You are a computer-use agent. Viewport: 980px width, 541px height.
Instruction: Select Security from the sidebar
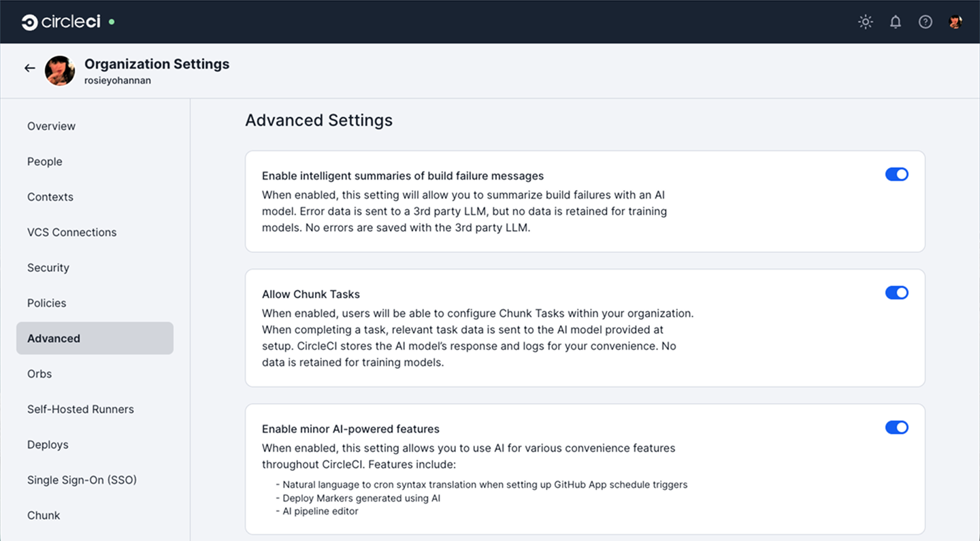(48, 267)
